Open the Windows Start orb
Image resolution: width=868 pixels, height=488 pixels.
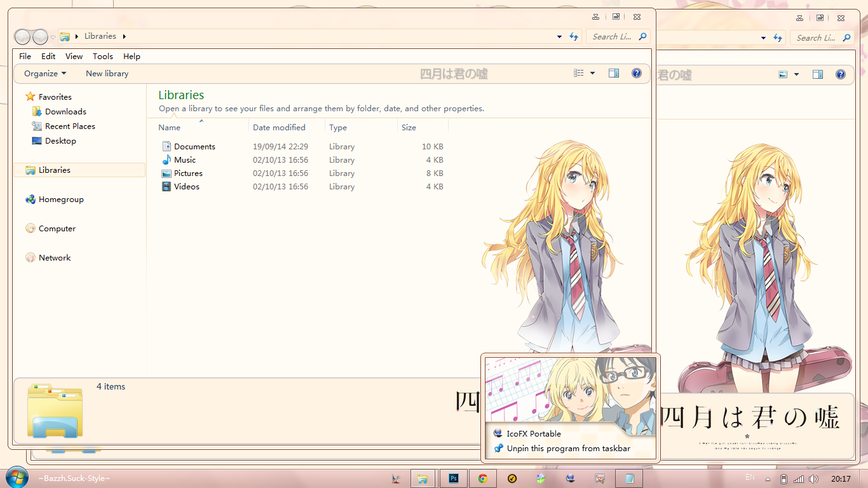17,478
